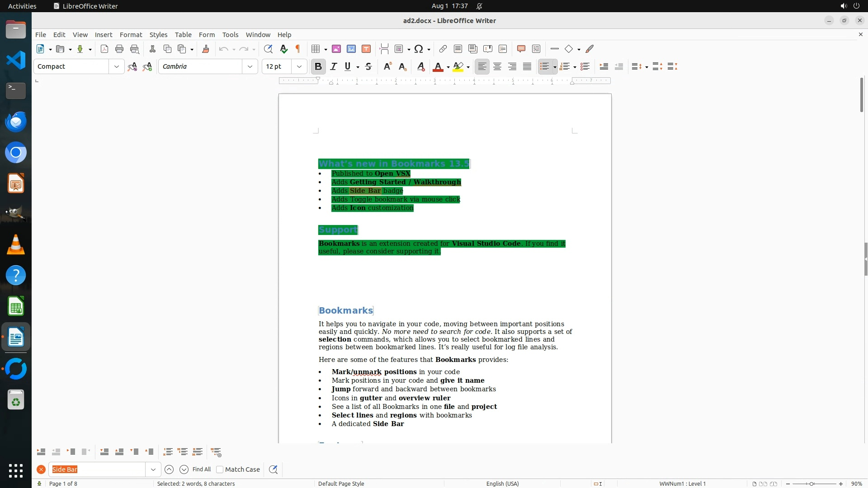868x488 pixels.
Task: Click the Clone Formatting paintbrush icon
Action: pos(206,49)
